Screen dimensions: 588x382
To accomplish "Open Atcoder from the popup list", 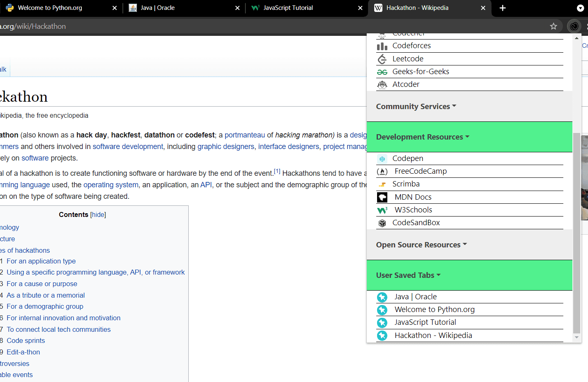I will tap(406, 84).
